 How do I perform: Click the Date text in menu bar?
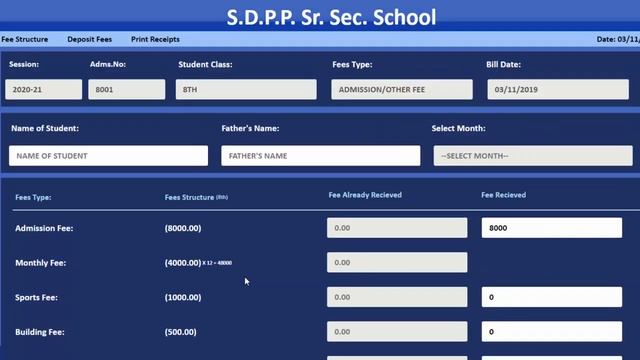tap(618, 39)
